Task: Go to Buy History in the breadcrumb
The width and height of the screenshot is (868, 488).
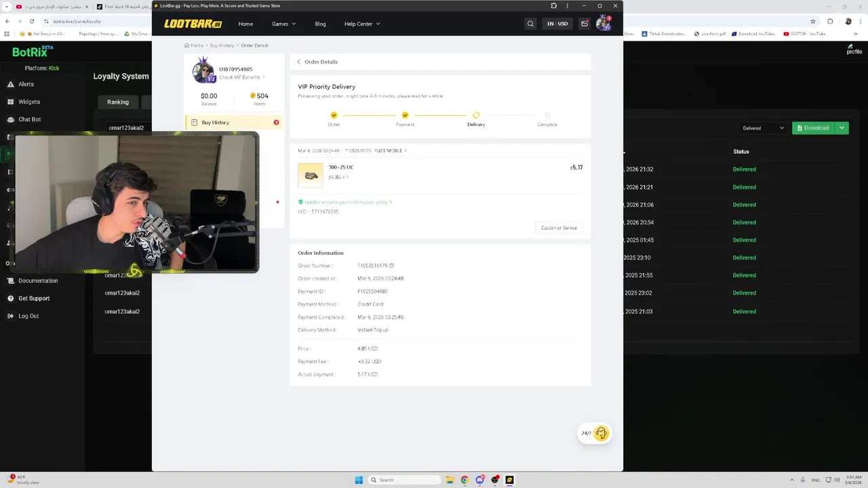Action: coord(222,45)
